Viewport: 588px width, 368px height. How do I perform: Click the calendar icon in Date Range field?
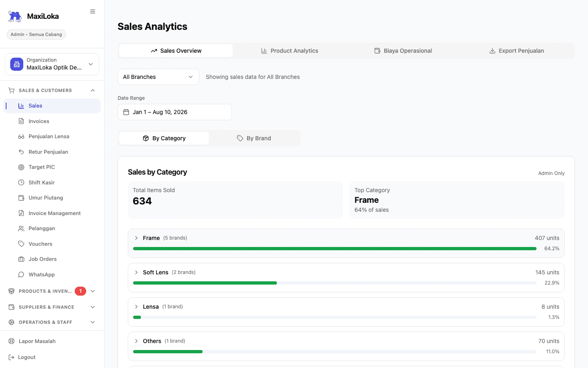[x=126, y=112]
